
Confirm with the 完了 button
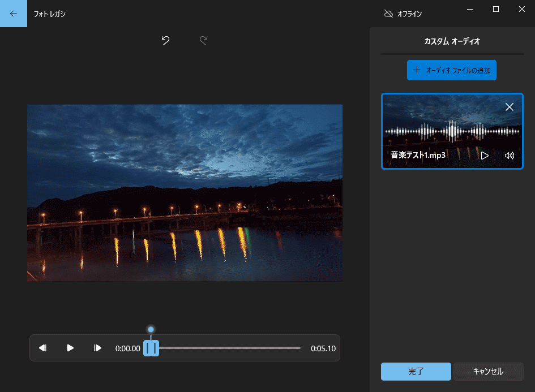pyautogui.click(x=416, y=372)
